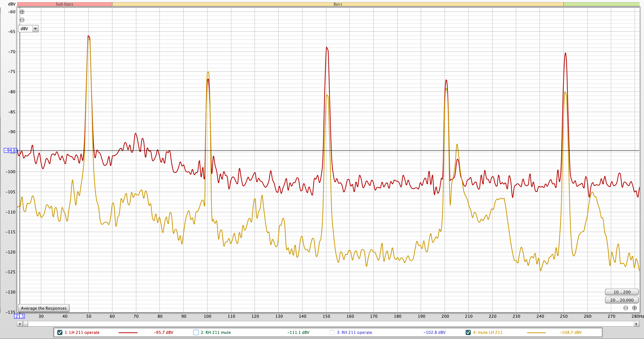Click the 3: RH 211 operate legend label

[354, 333]
